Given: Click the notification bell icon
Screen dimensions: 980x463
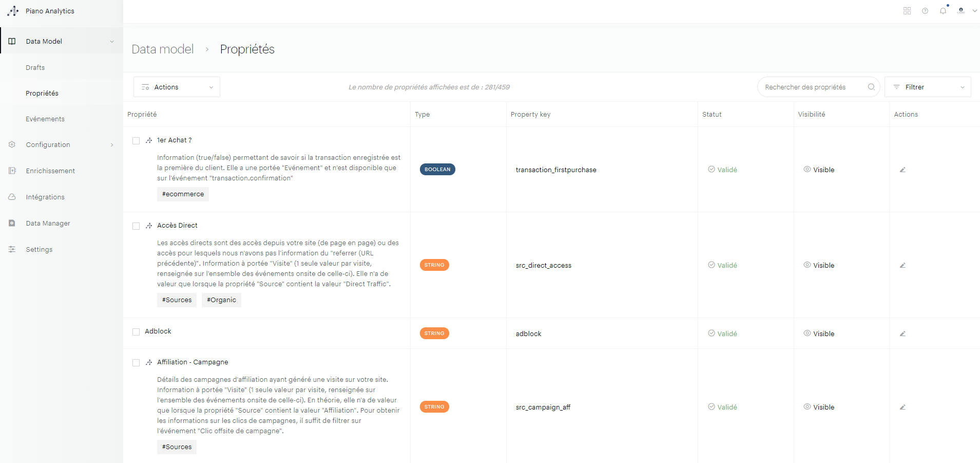Looking at the screenshot, I should coord(943,11).
